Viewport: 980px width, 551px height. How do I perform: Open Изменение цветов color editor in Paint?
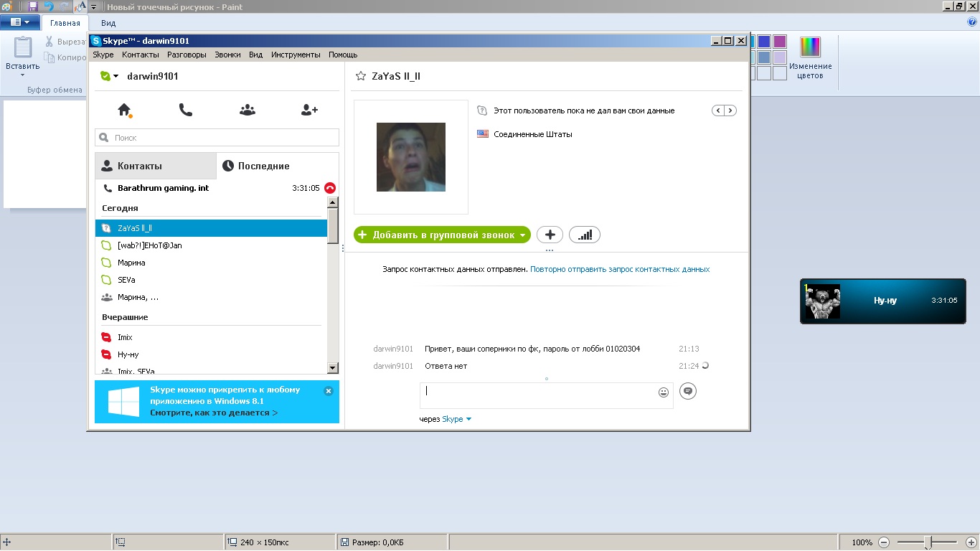coord(810,57)
